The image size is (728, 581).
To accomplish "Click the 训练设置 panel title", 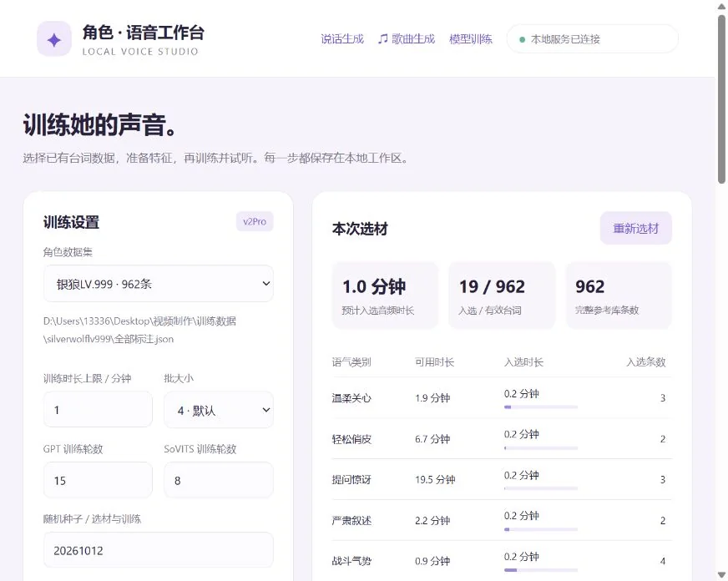I will click(71, 222).
